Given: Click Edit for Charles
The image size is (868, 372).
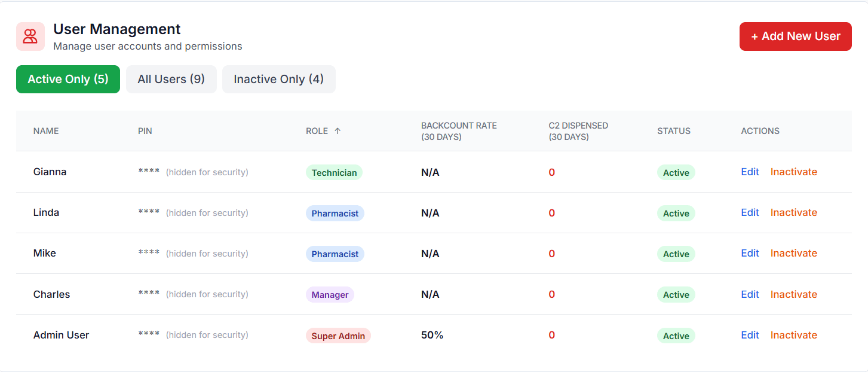Looking at the screenshot, I should tap(750, 294).
